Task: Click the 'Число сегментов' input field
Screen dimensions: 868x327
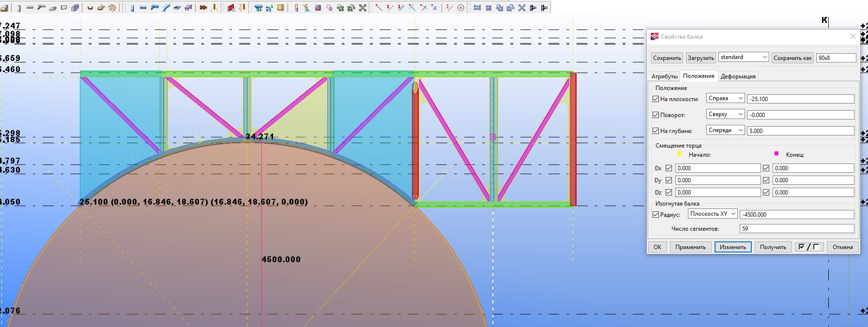Action: pos(797,229)
